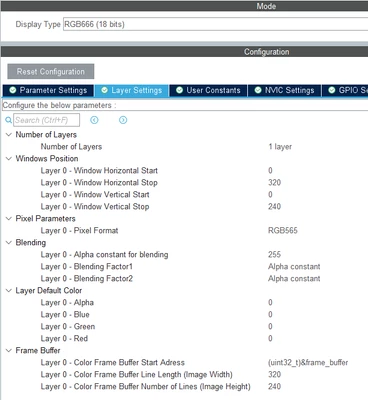
Task: Open the GPIO Settings tab
Action: click(345, 90)
